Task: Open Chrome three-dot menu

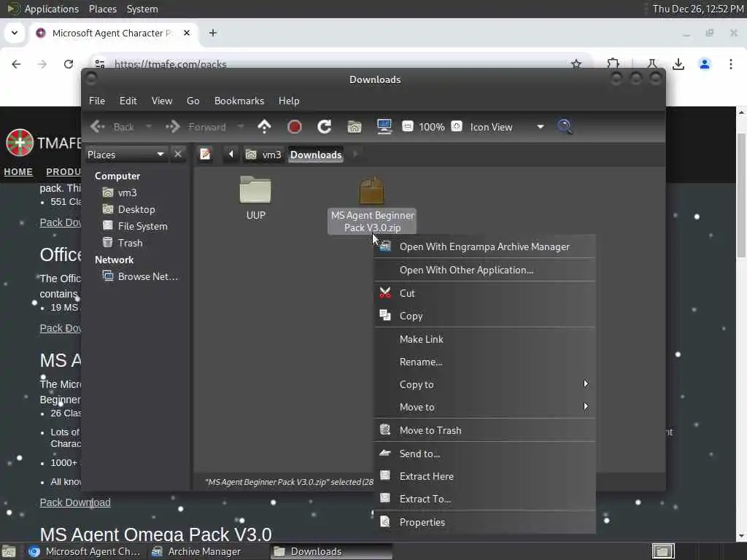Action: point(731,64)
